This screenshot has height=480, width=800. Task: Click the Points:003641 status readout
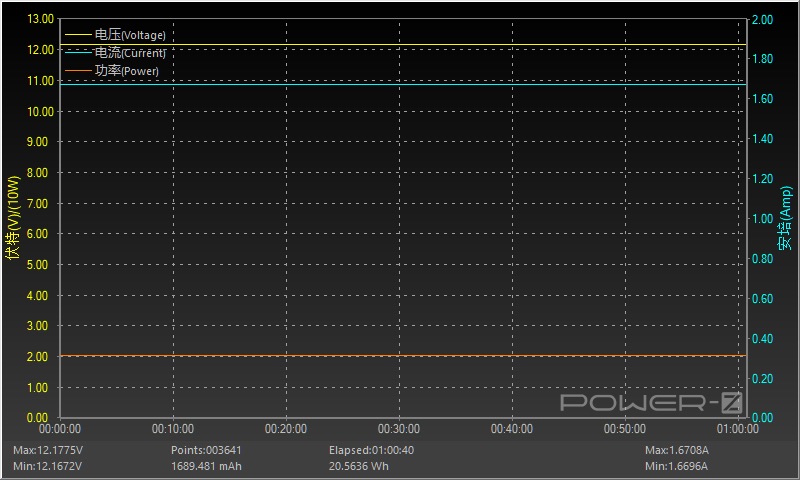pos(206,450)
